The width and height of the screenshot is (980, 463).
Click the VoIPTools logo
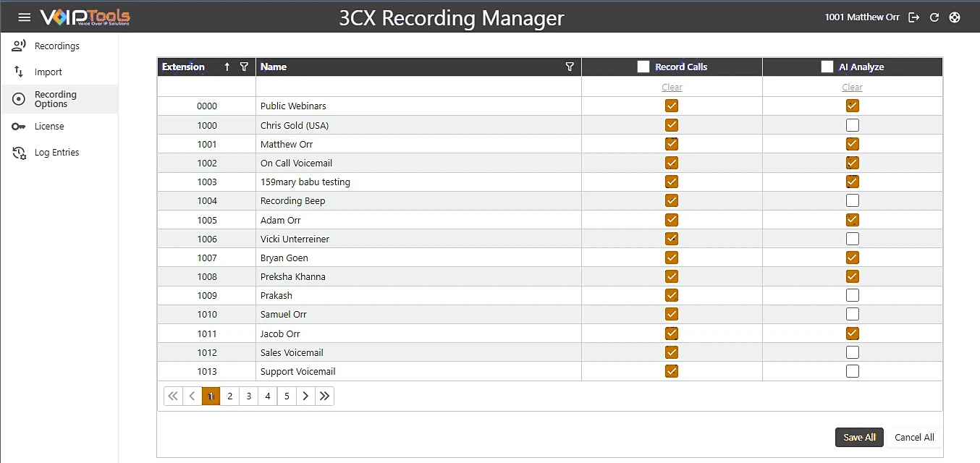pyautogui.click(x=85, y=17)
